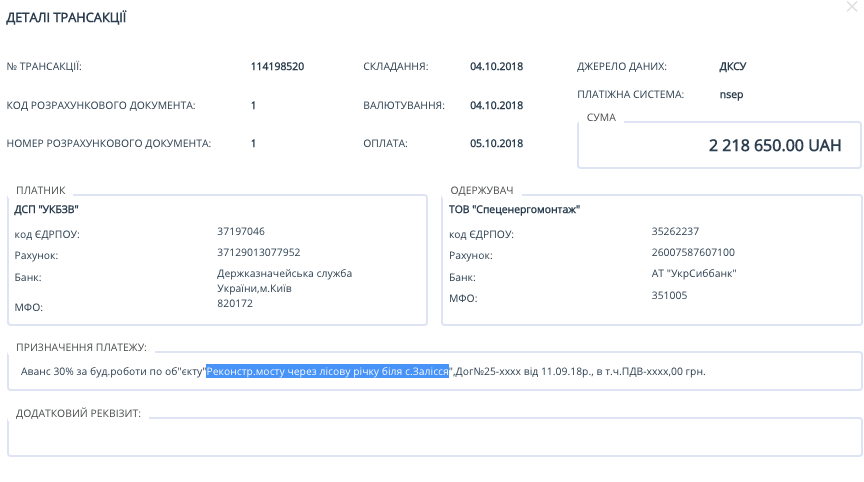This screenshot has height=482, width=864.
Task: Click recipient МФО value 351005
Action: pos(669,296)
